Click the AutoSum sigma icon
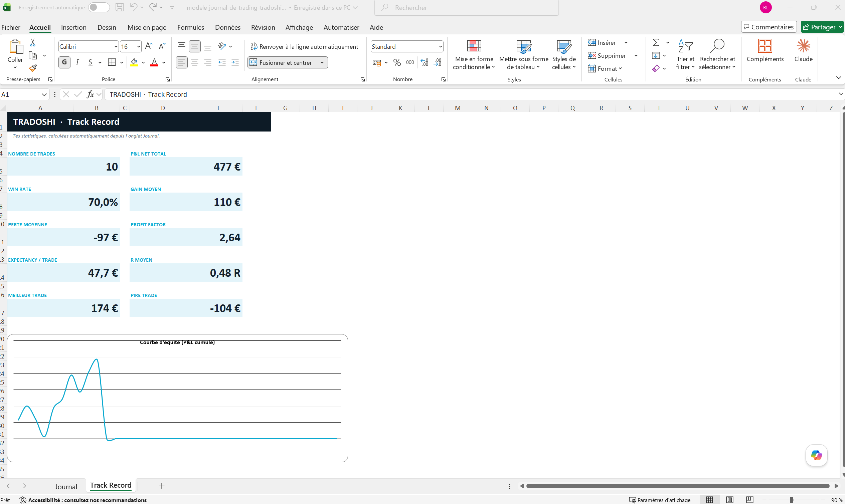The width and height of the screenshot is (845, 504). coord(656,42)
